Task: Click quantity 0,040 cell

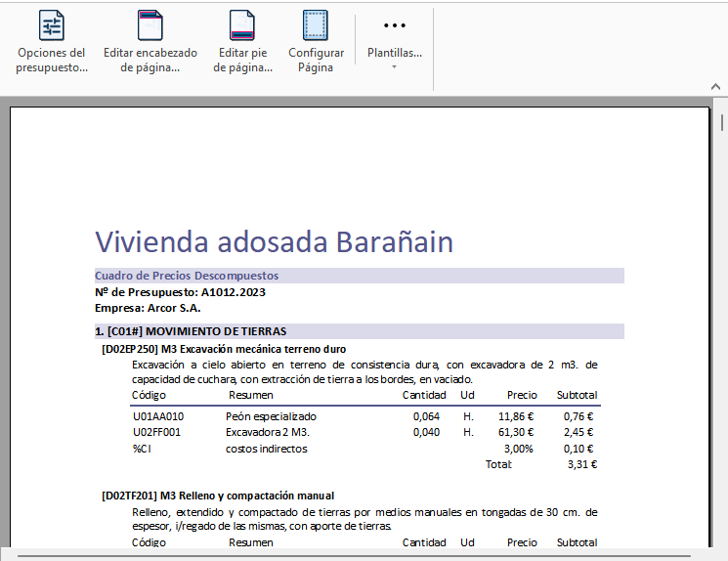Action: 426,432
